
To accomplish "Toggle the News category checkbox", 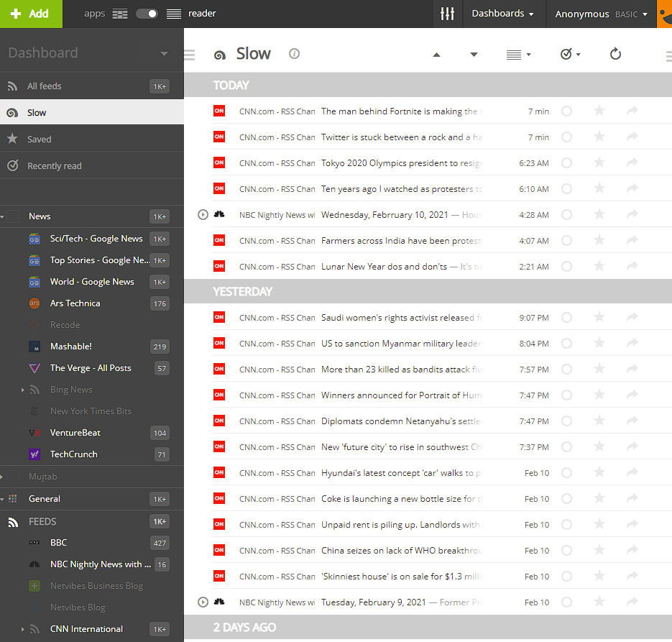I will [x=13, y=216].
